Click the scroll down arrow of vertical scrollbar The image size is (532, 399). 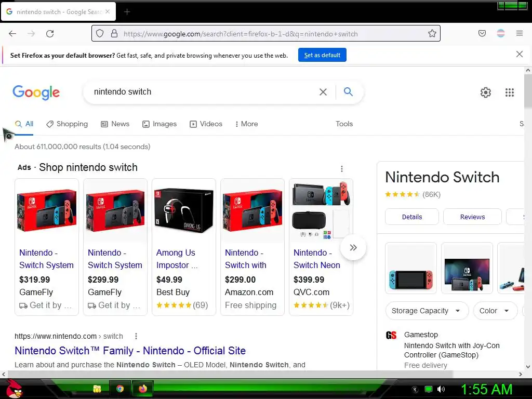[x=528, y=366]
